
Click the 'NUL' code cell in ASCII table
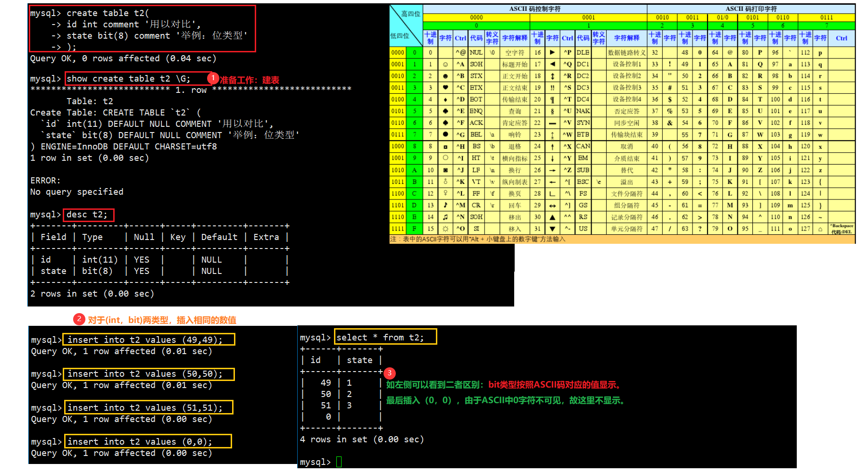pyautogui.click(x=476, y=52)
